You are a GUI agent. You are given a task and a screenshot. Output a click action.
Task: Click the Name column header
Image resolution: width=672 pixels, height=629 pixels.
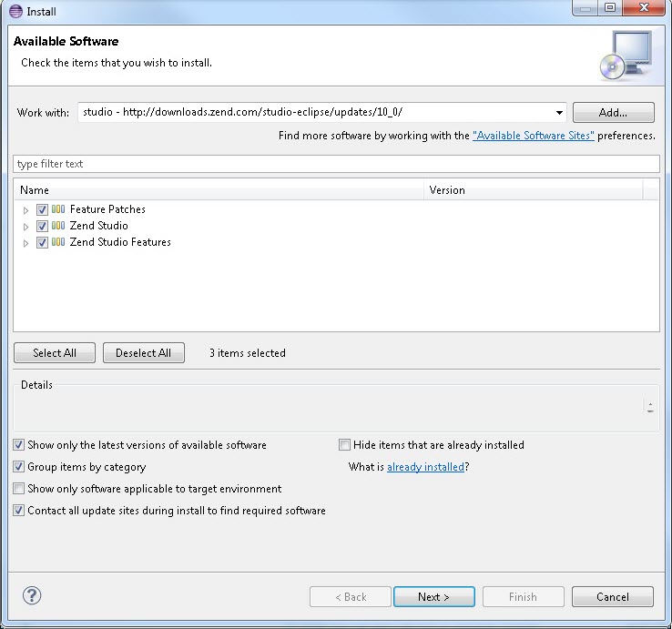[219, 190]
